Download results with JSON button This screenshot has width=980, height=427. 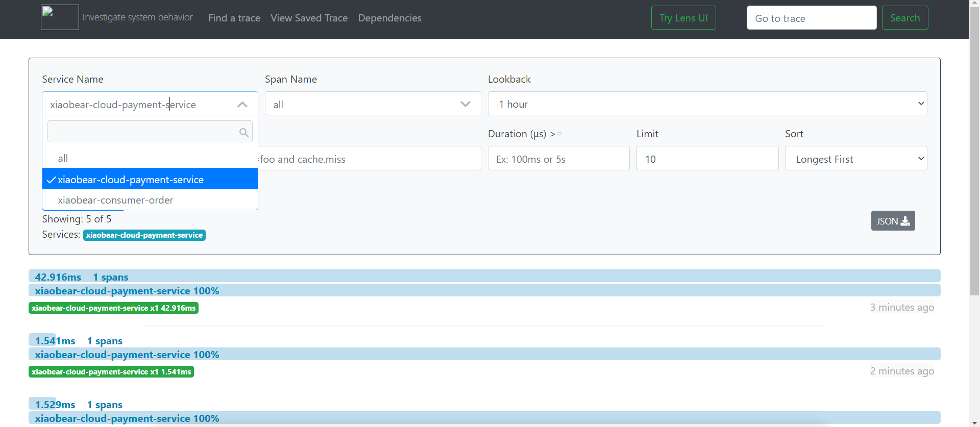tap(893, 221)
